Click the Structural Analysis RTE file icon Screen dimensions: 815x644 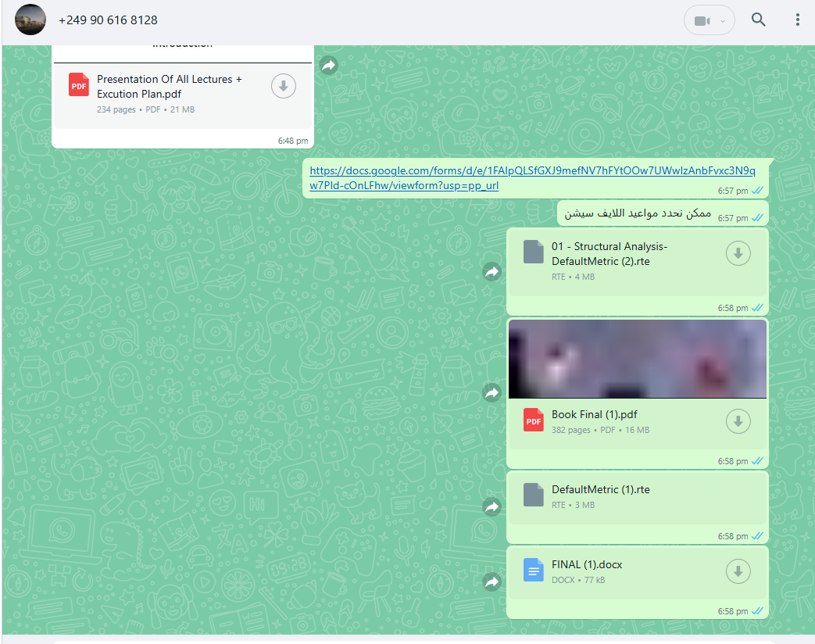533,252
